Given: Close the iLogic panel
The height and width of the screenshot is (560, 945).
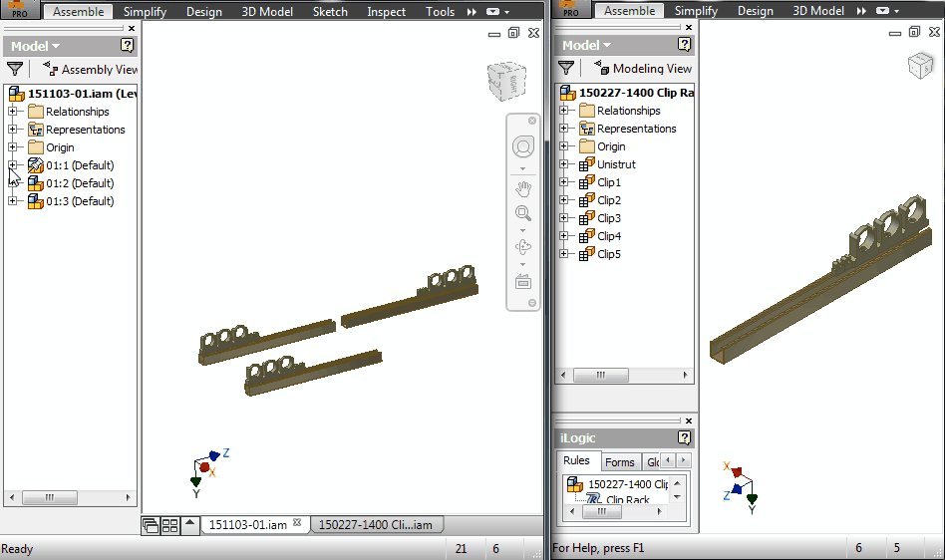Looking at the screenshot, I should (689, 420).
